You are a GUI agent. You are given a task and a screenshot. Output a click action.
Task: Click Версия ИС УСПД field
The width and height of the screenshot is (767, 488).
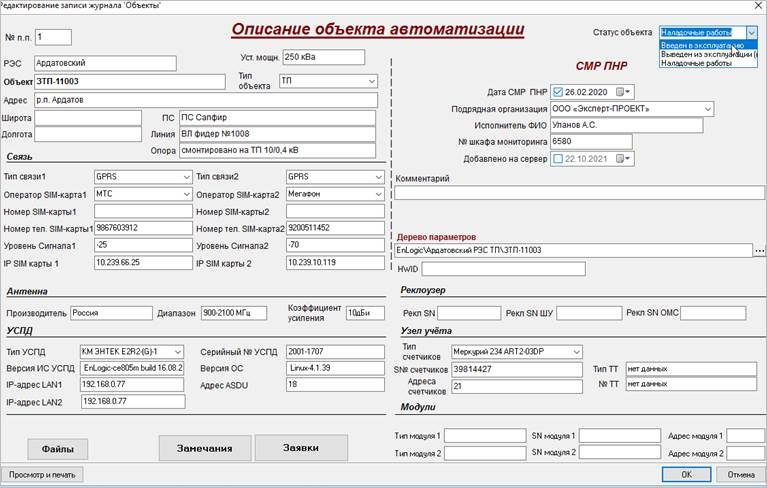pos(132,368)
